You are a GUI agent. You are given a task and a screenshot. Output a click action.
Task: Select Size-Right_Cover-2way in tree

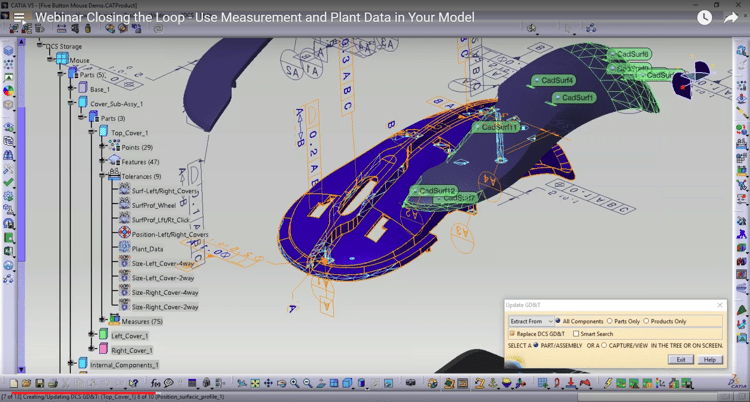[x=165, y=307]
